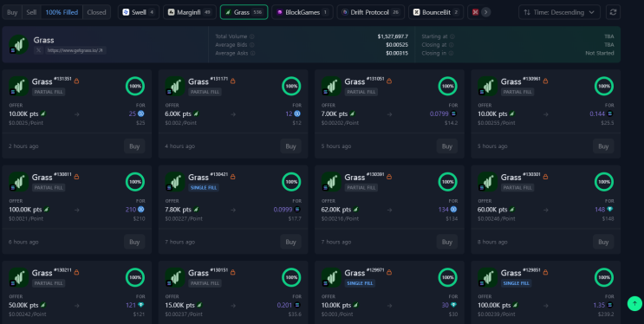644x324 pixels.
Task: Click Grass logo on offer #130391
Action: pos(331,182)
